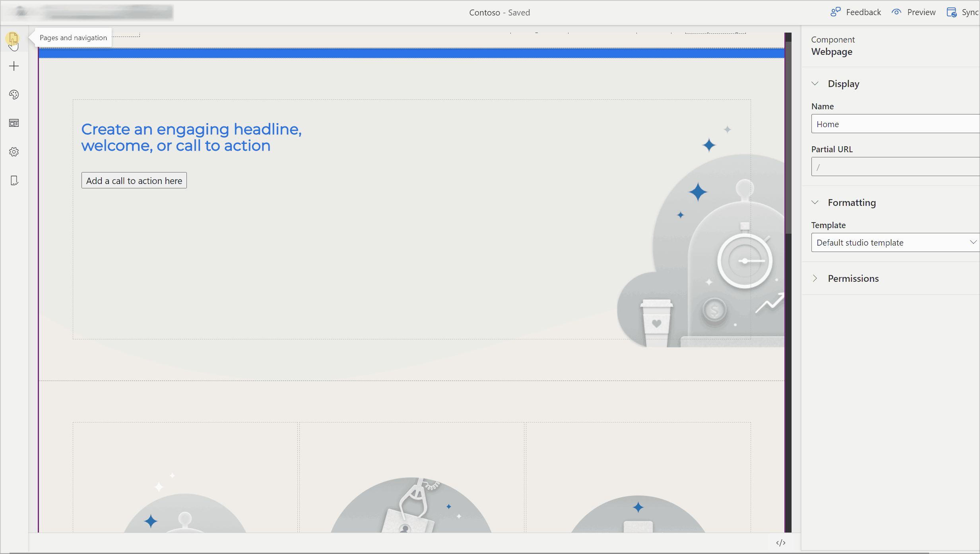Click the mobile device sidebar icon
The image size is (980, 554).
[14, 180]
